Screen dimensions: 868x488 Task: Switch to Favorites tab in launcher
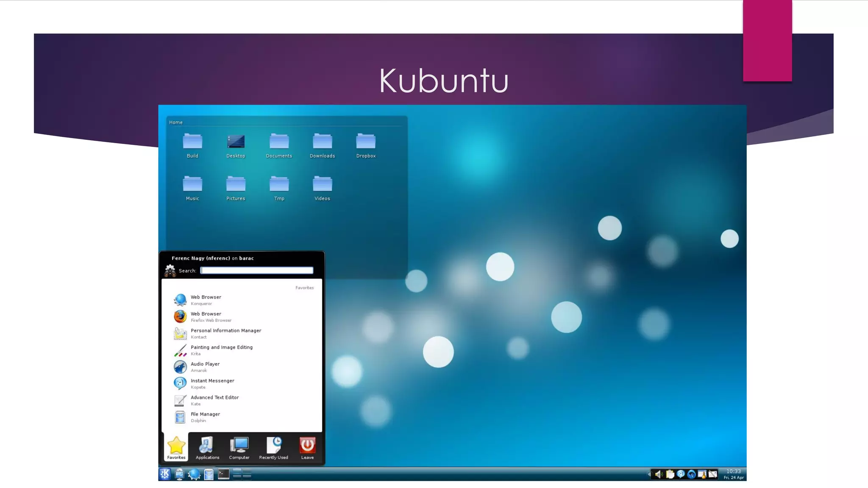point(176,447)
